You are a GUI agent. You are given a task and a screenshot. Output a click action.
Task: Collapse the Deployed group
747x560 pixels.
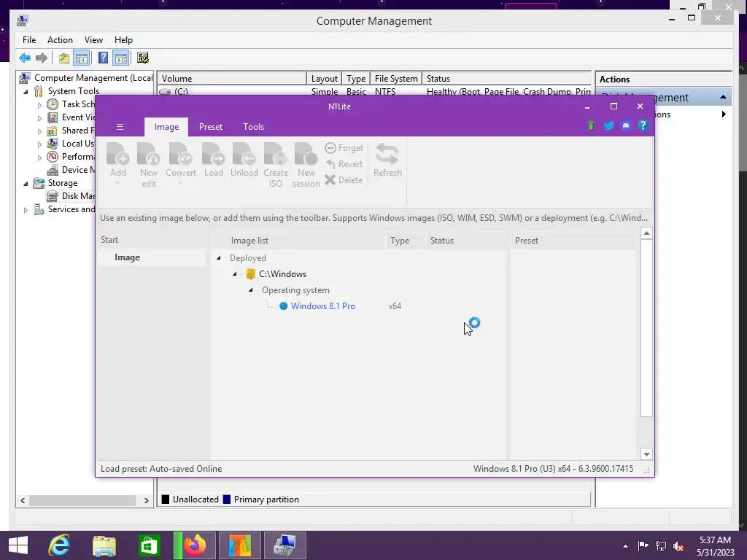click(219, 257)
